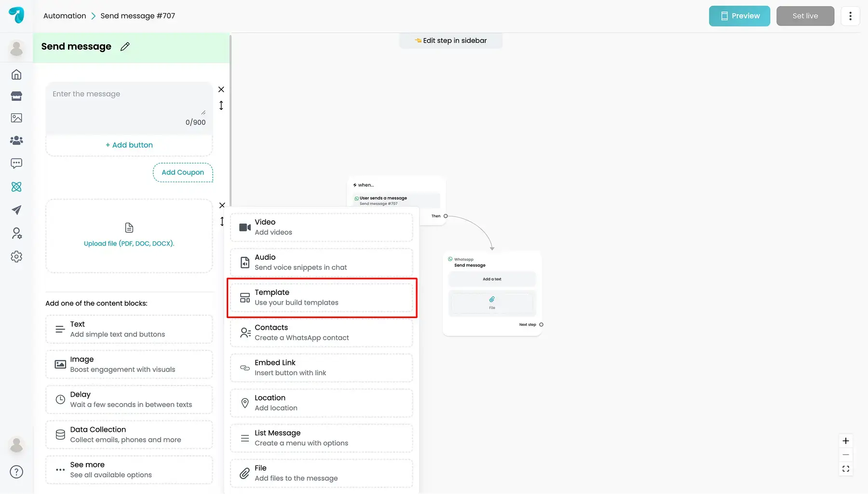Select the File block option

click(322, 473)
